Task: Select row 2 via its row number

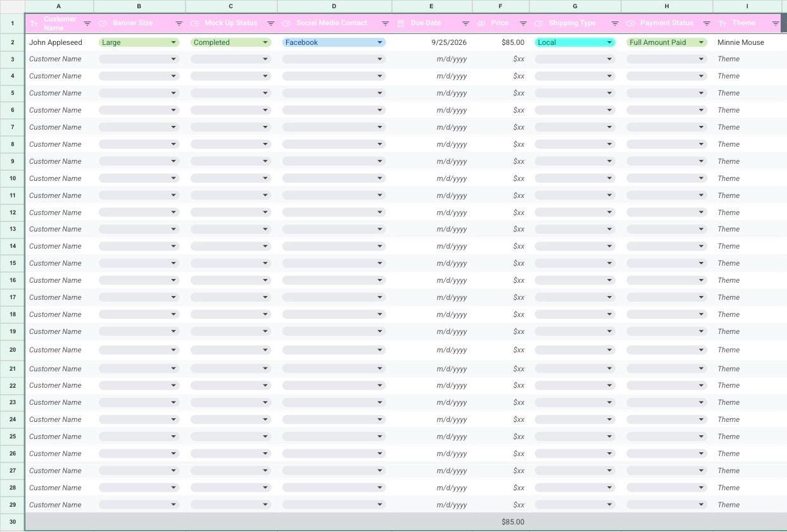Action: click(13, 42)
